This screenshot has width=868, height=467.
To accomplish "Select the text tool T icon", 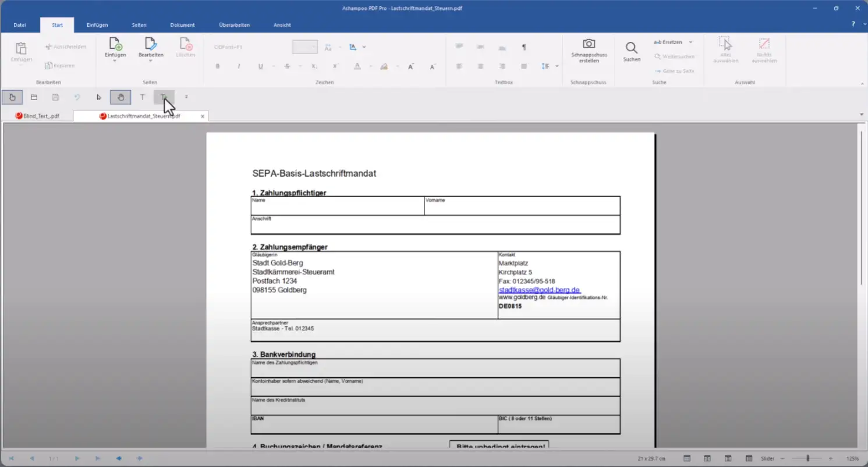I will click(x=142, y=97).
